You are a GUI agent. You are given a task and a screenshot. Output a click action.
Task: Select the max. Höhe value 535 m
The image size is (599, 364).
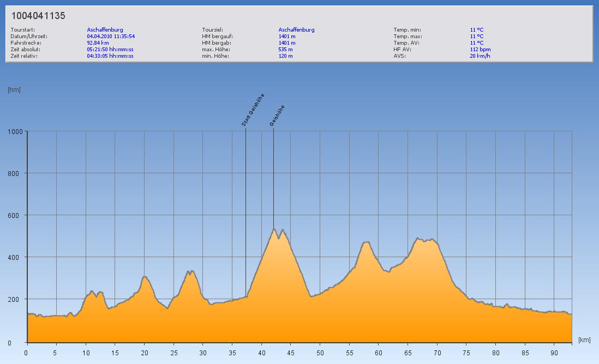[x=285, y=49]
